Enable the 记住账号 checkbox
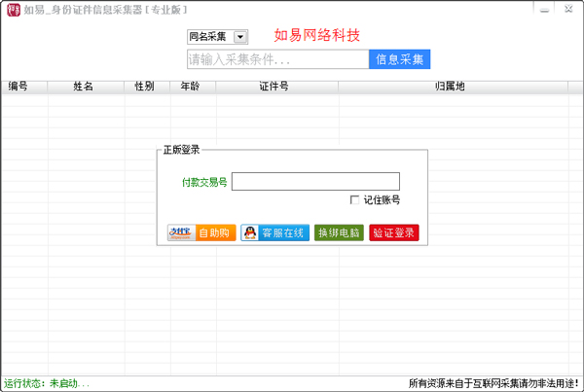Viewport: 584px width, 392px height. point(355,200)
